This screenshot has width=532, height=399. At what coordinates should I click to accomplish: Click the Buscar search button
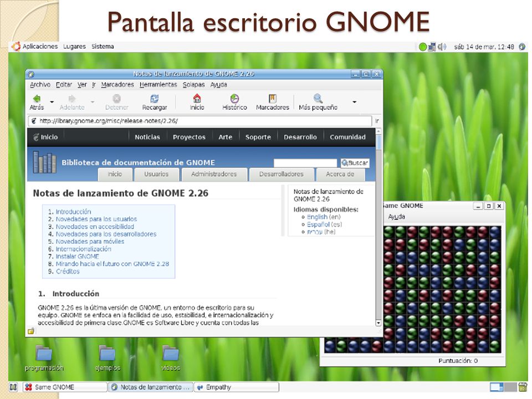[355, 163]
